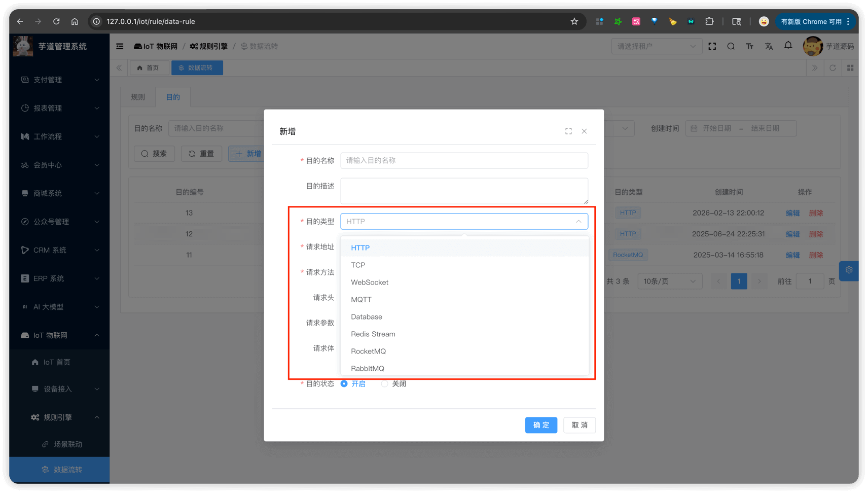Expand the 支付管理 sidebar menu
The height and width of the screenshot is (493, 868).
click(60, 80)
